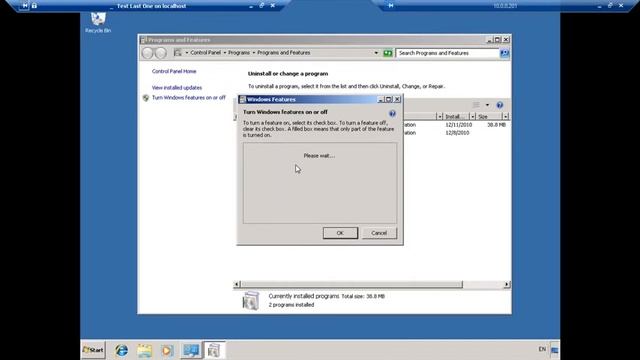The width and height of the screenshot is (640, 360).
Task: Click the remote desktop monitor taskbar icon
Action: pos(191,350)
